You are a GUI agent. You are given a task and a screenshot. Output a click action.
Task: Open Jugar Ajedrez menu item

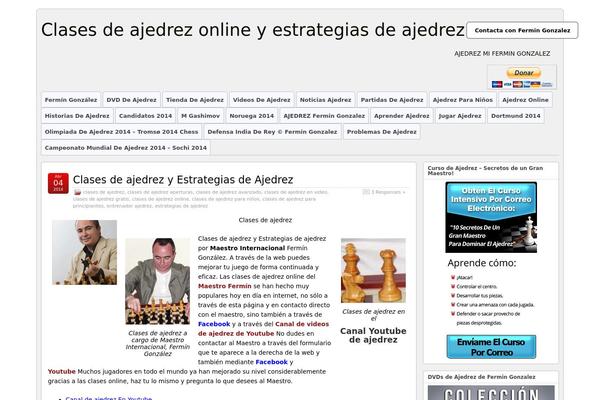(460, 116)
